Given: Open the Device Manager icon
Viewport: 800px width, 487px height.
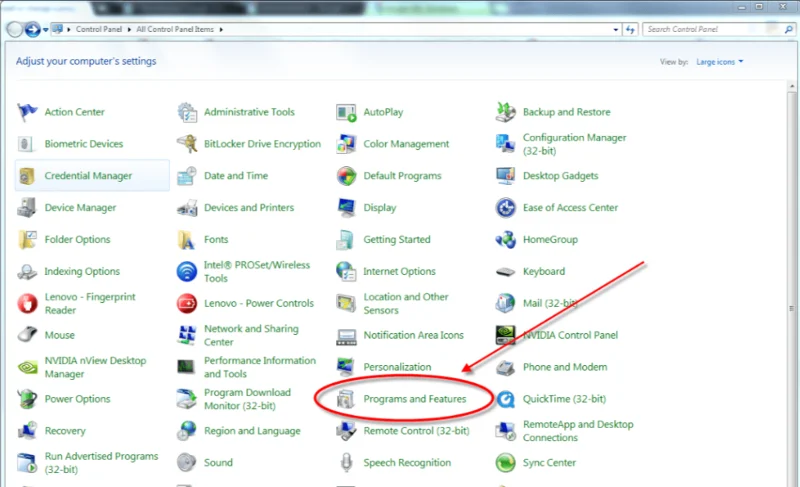Looking at the screenshot, I should [27, 208].
